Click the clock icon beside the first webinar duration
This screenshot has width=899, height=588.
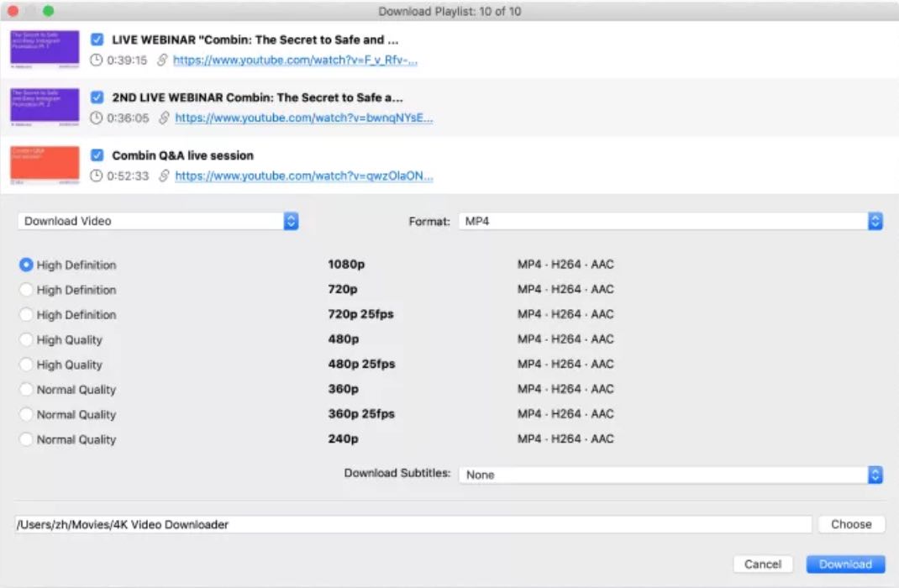tap(96, 60)
